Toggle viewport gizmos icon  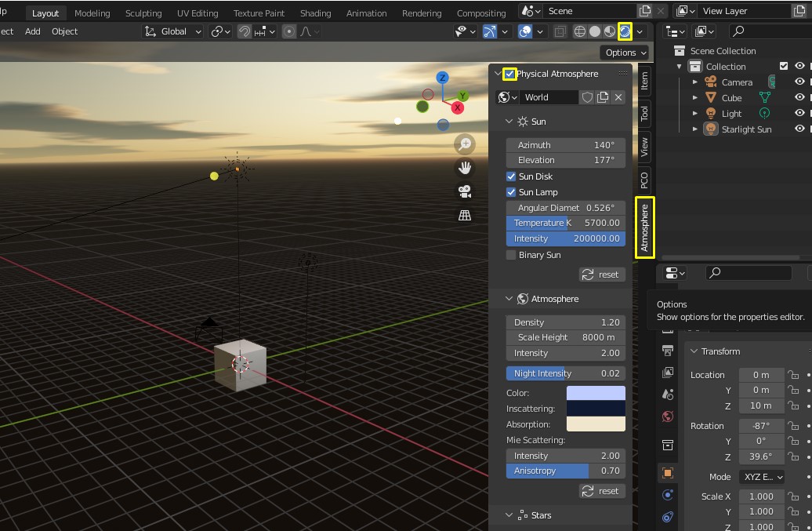click(489, 31)
